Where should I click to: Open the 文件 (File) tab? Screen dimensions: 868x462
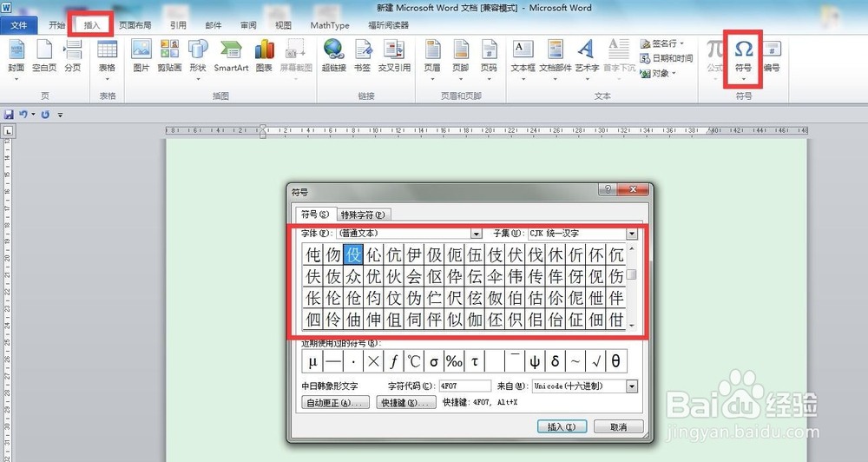click(x=19, y=25)
